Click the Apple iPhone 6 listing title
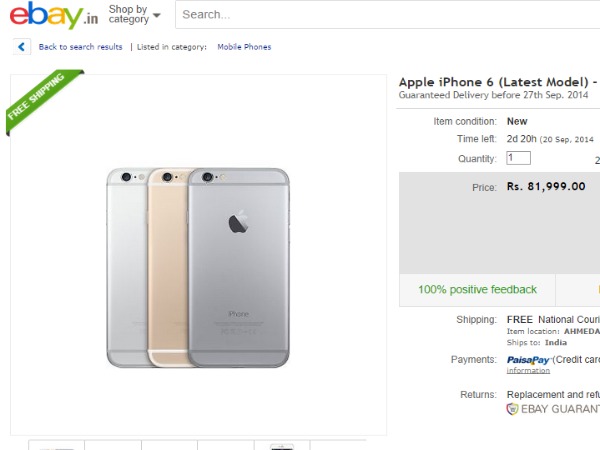This screenshot has height=450, width=600. (x=497, y=81)
